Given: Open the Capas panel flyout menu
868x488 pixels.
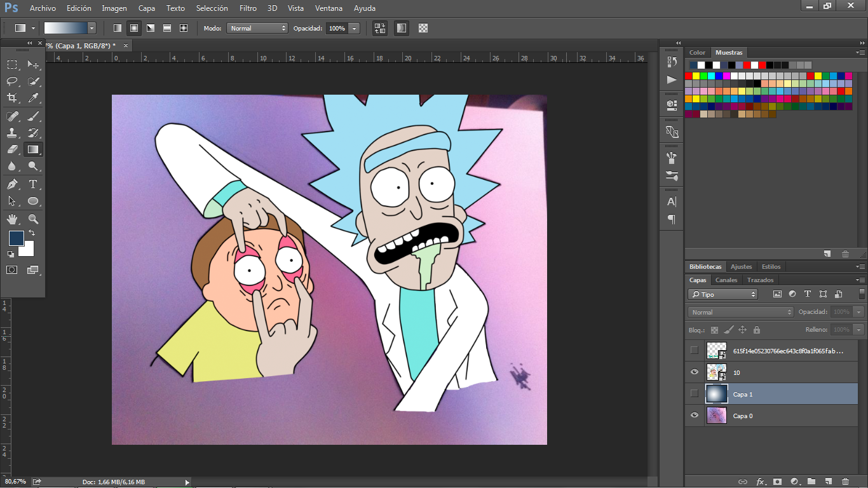Looking at the screenshot, I should 860,280.
